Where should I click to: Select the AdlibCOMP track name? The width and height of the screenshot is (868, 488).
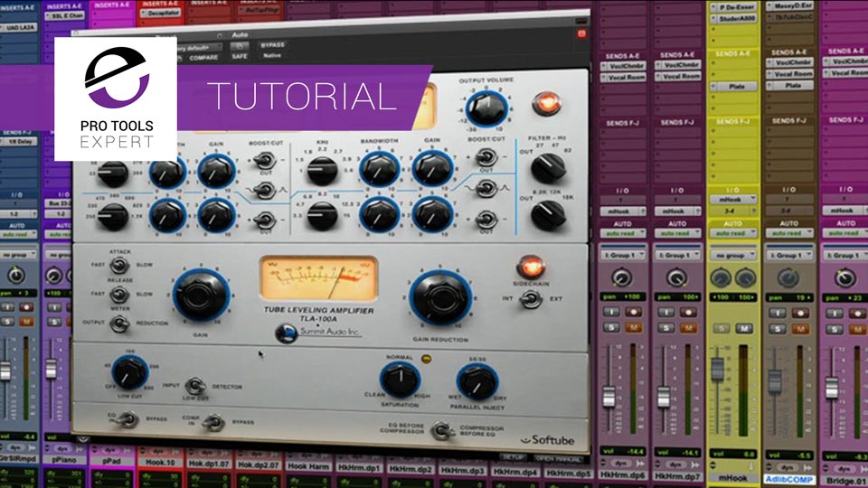pos(788,479)
